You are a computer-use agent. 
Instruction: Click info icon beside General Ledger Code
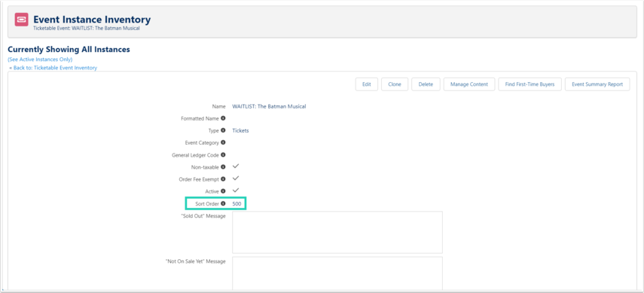click(x=223, y=155)
